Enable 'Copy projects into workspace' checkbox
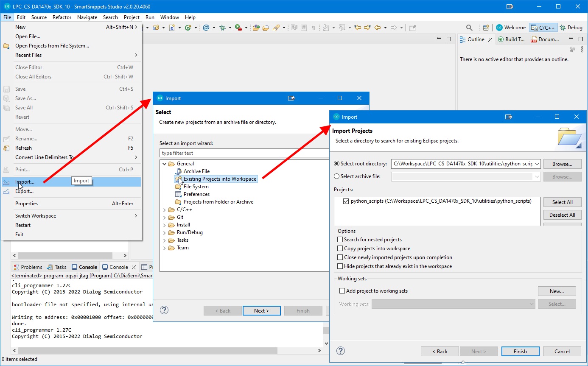The image size is (588, 366). (x=340, y=249)
